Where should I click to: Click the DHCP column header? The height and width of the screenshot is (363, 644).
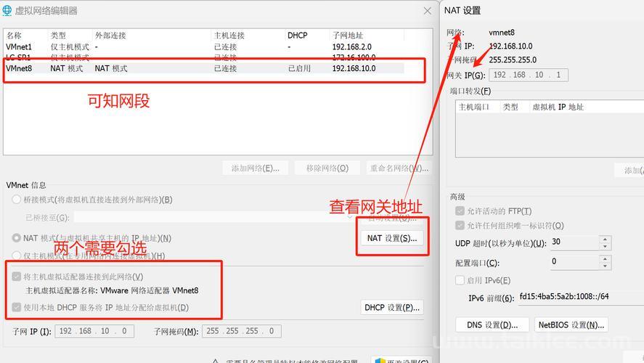click(298, 36)
